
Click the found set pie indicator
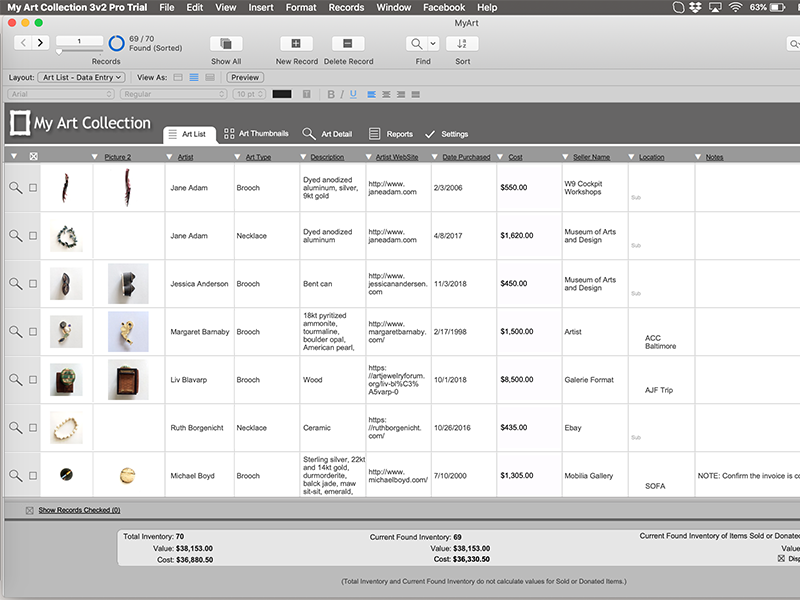click(116, 43)
